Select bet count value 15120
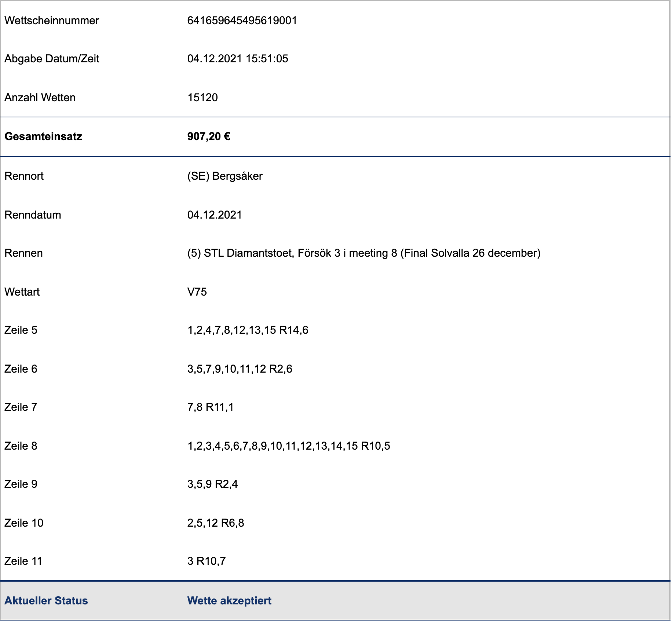The image size is (672, 622). click(x=202, y=98)
